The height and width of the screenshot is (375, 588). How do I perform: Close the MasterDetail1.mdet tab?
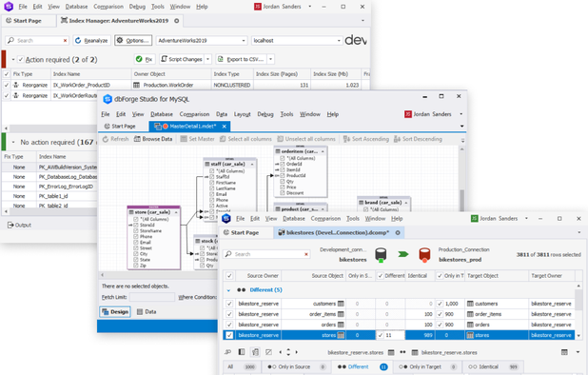(x=225, y=127)
